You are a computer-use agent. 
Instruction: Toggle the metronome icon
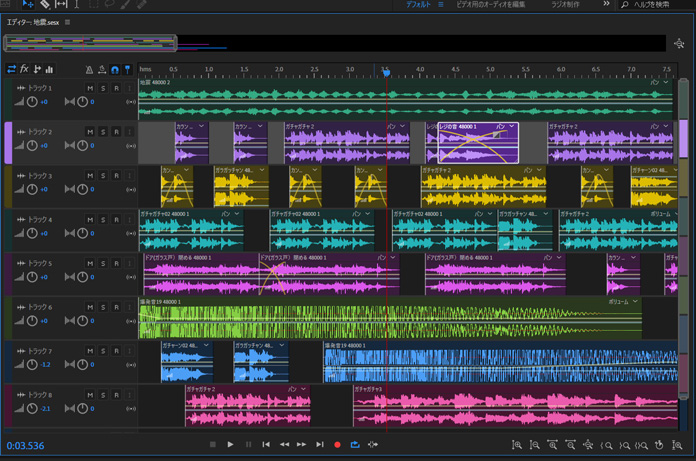tap(89, 70)
